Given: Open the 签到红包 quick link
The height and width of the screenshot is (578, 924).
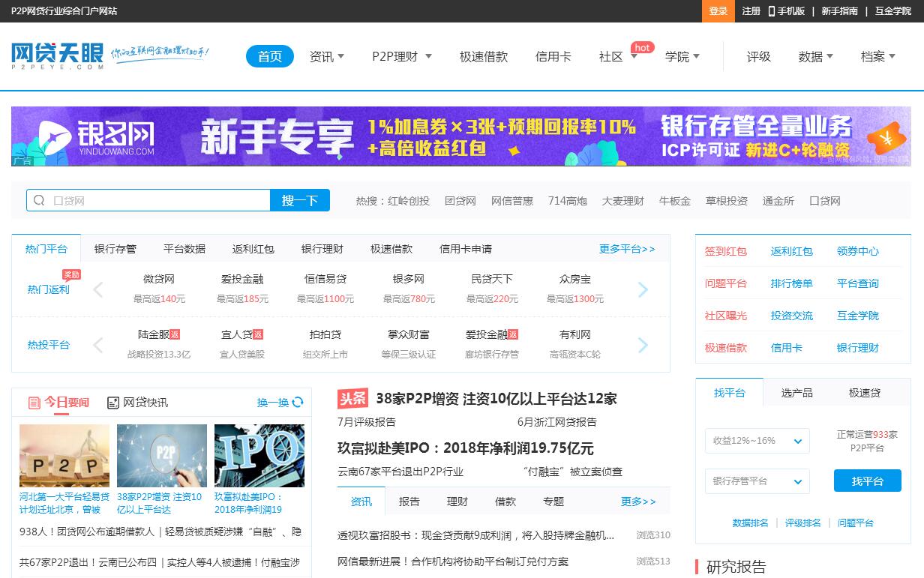Looking at the screenshot, I should (x=725, y=251).
